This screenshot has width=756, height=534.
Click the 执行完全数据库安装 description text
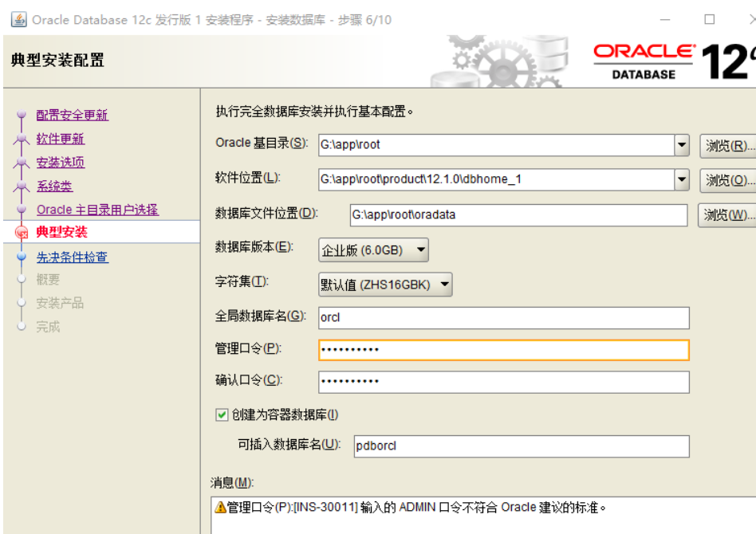314,112
